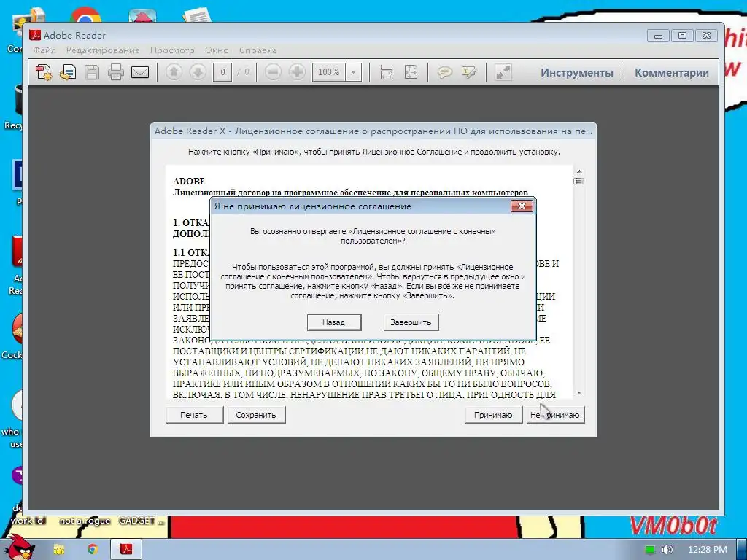
Task: Click the Не принимаю button
Action: coord(555,415)
